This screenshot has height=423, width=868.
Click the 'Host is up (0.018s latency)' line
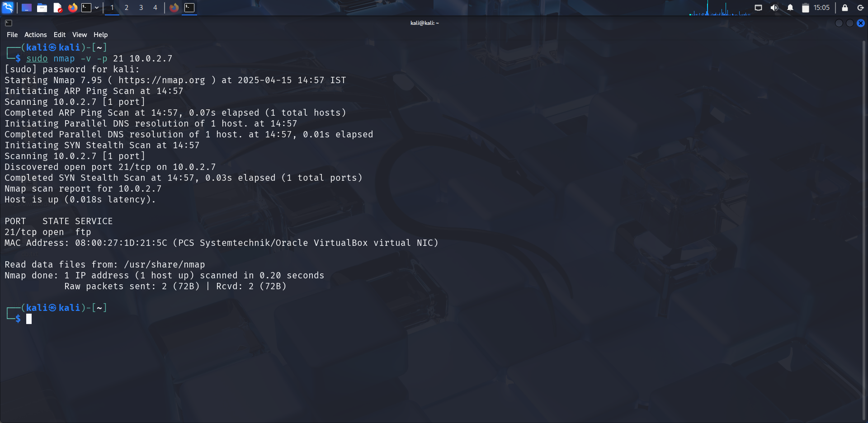point(80,200)
